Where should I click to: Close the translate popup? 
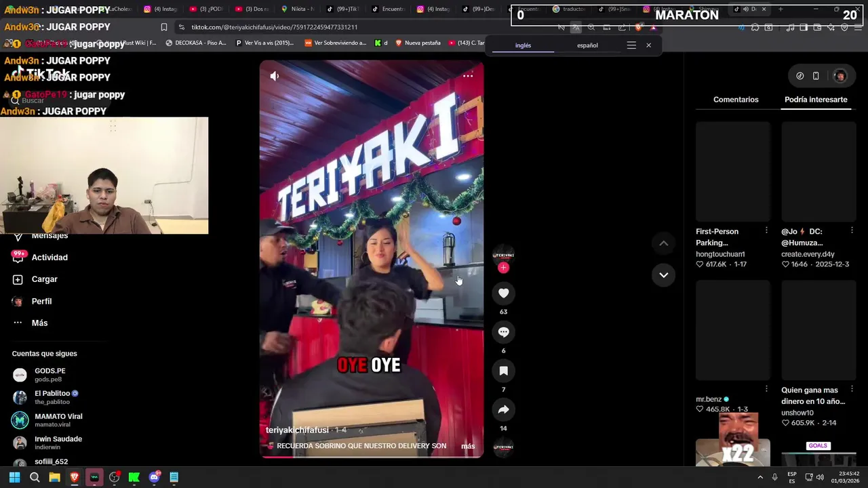648,45
